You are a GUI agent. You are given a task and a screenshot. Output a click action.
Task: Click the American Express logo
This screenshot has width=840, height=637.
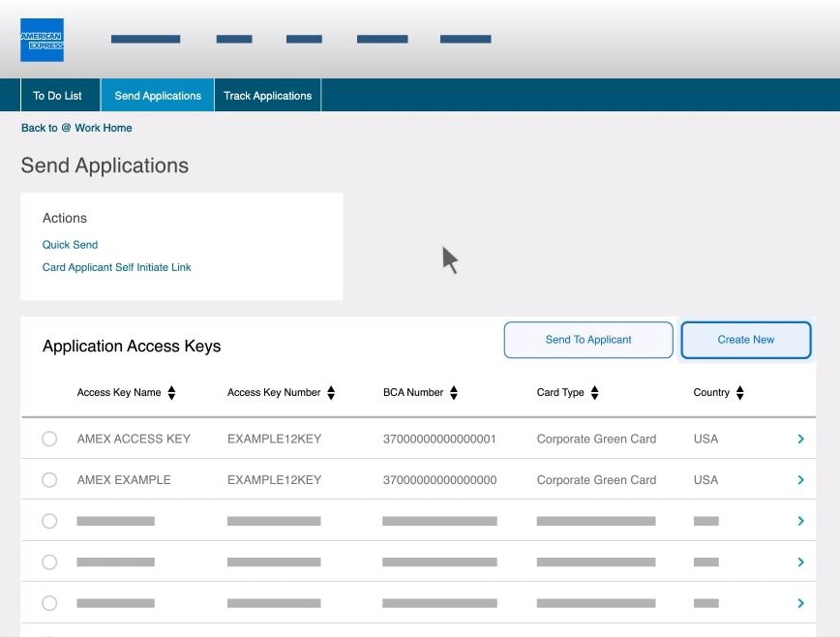42,40
